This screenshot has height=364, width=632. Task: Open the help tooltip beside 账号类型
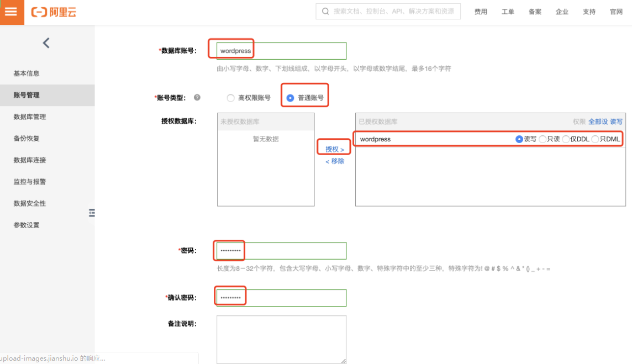(197, 97)
